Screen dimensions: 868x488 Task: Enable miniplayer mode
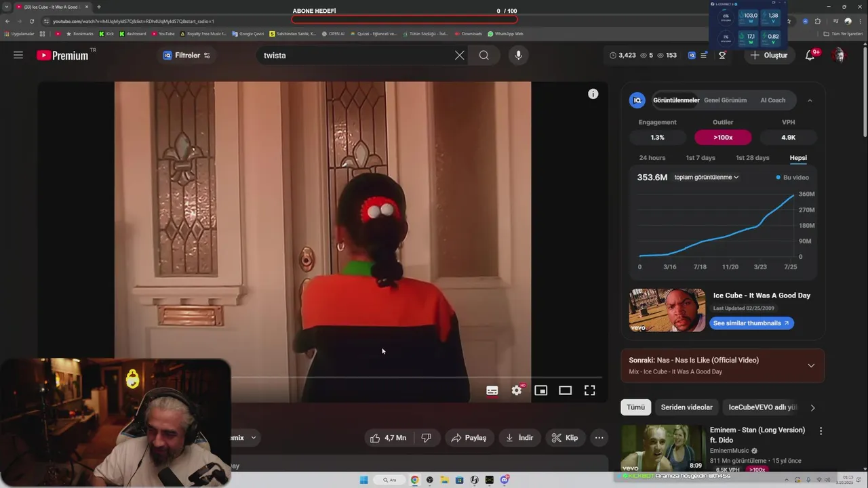(540, 390)
